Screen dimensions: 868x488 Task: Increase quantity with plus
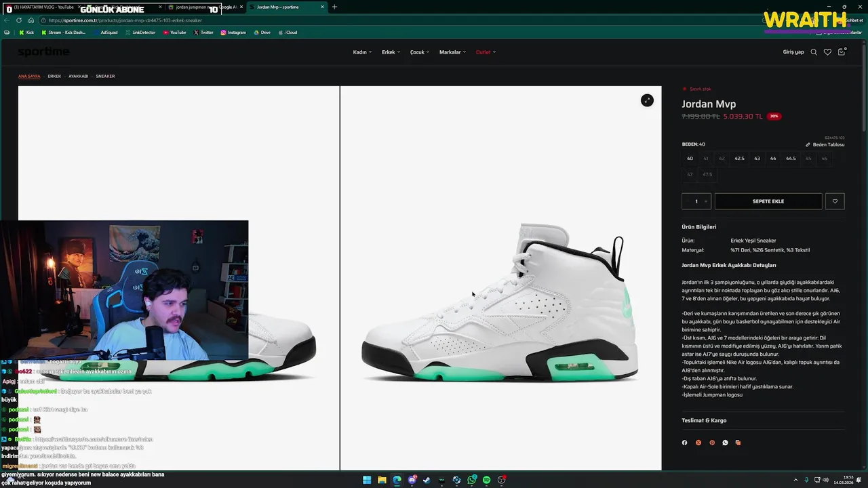pos(705,201)
